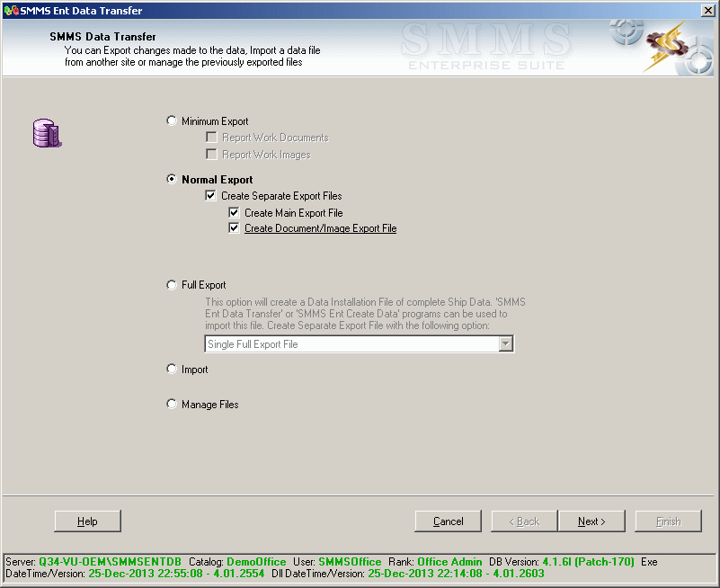Click the Back button
The height and width of the screenshot is (588, 720).
point(524,521)
